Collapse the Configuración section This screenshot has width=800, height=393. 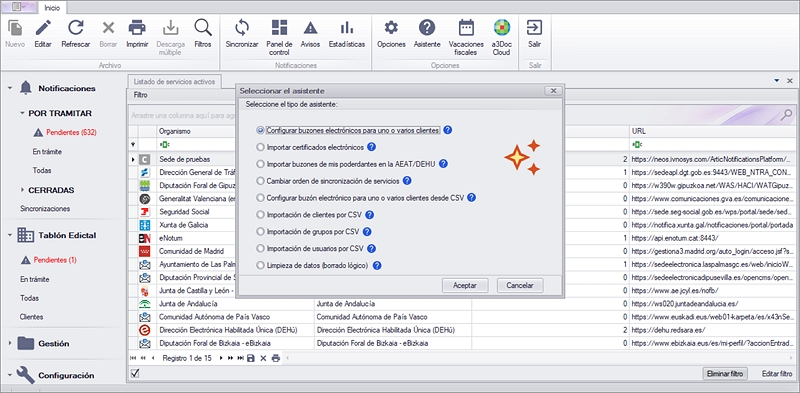tap(10, 375)
